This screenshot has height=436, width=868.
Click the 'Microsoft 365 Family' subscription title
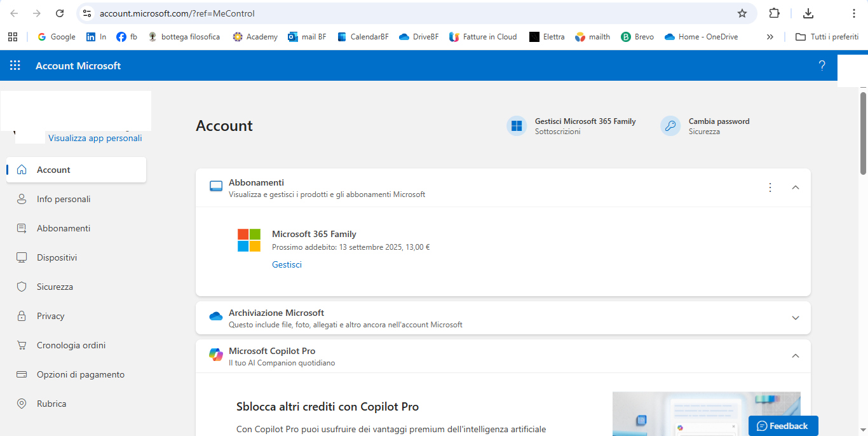tap(314, 234)
